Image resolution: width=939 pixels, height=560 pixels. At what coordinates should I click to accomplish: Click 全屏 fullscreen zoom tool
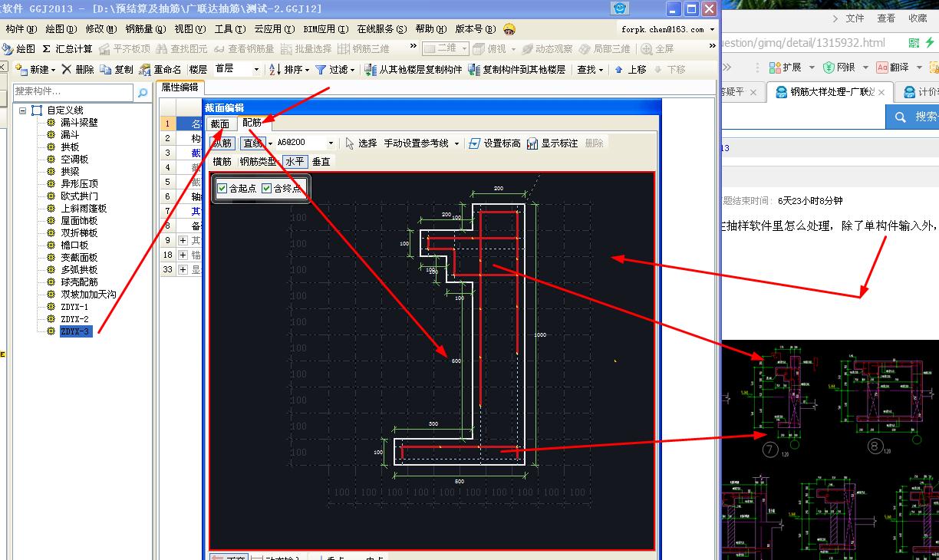(657, 48)
